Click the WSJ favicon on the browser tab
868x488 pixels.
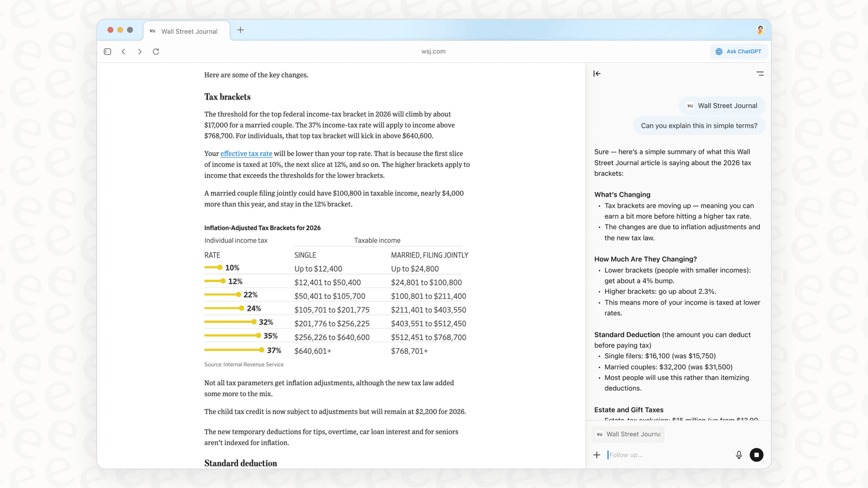click(x=152, y=31)
